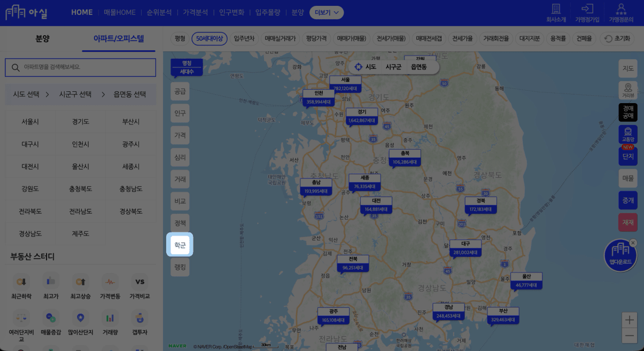
Task: Open 가격분석 in the top menu
Action: 195,12
